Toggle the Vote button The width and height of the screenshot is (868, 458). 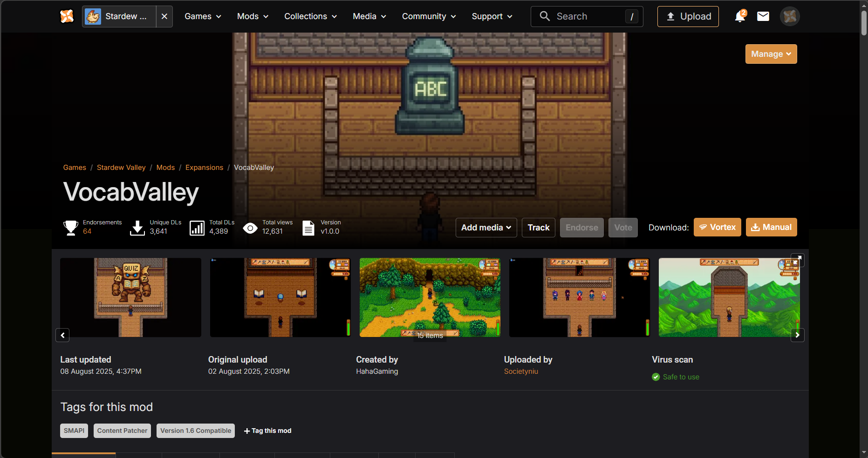(x=623, y=228)
